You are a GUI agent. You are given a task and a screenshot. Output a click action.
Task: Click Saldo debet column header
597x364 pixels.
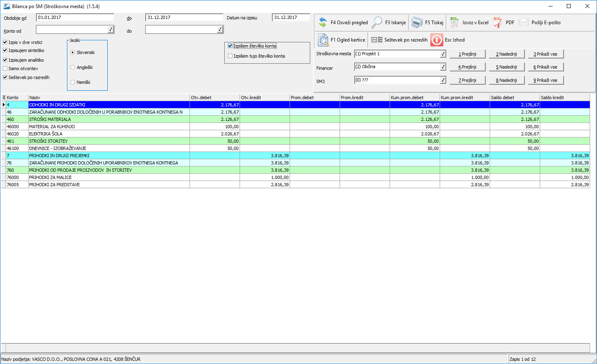[515, 98]
